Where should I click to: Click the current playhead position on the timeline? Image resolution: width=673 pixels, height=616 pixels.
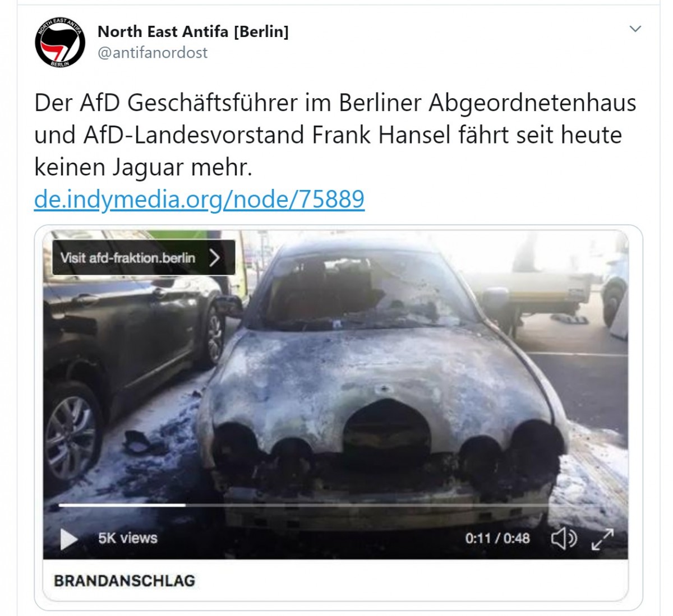pos(185,505)
